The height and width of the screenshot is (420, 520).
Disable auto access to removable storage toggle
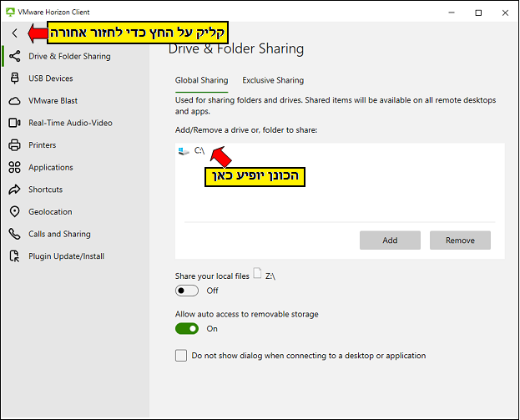click(187, 329)
